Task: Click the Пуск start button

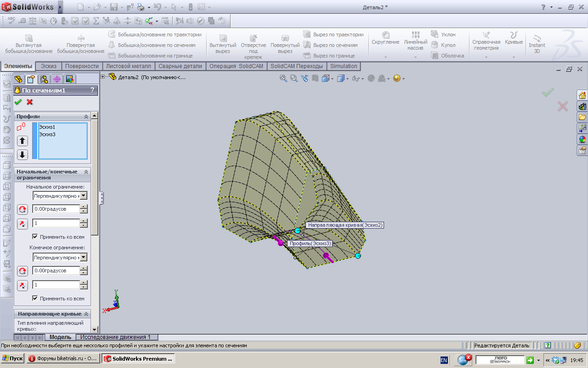Action: point(12,358)
